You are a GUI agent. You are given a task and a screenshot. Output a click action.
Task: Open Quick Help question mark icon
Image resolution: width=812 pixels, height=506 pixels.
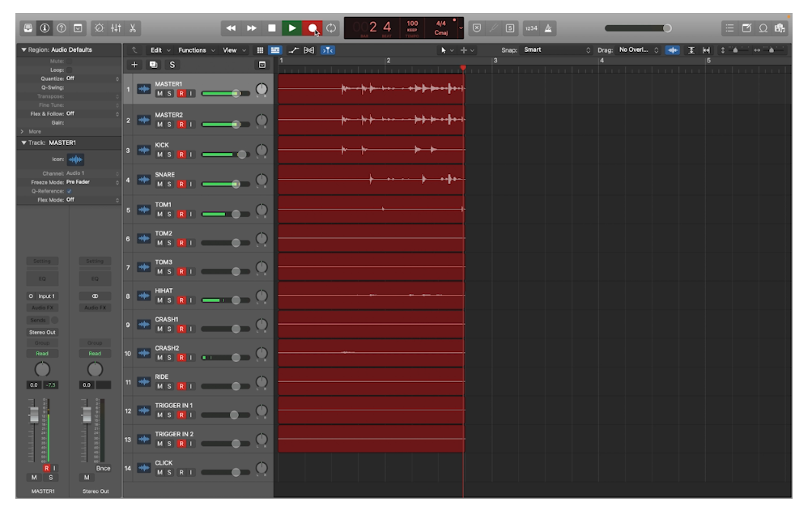click(x=61, y=28)
